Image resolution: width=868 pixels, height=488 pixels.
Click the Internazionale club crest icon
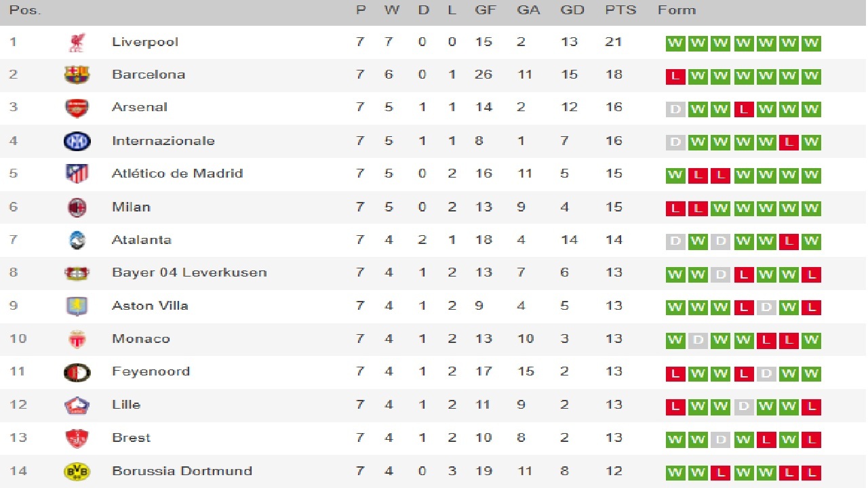[77, 141]
